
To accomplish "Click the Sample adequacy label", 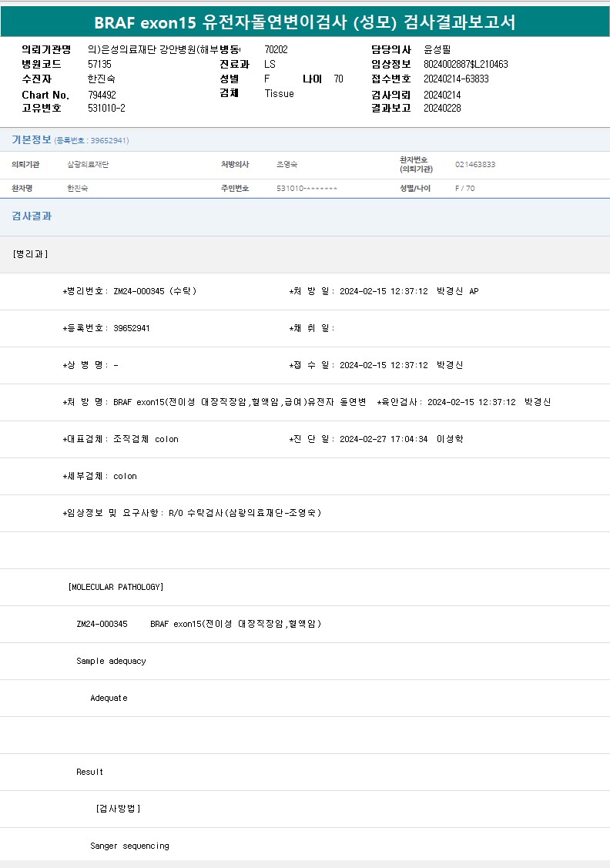I will pos(111,661).
